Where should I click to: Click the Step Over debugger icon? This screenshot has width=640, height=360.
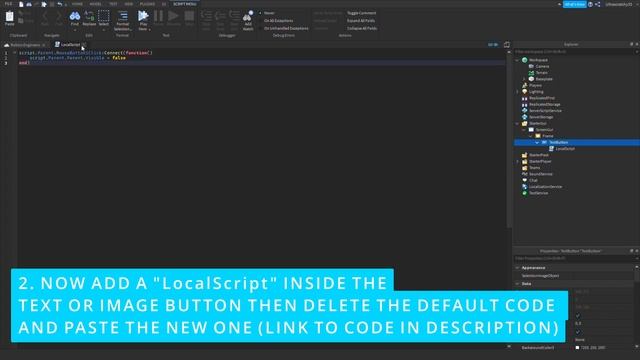tap(220, 16)
